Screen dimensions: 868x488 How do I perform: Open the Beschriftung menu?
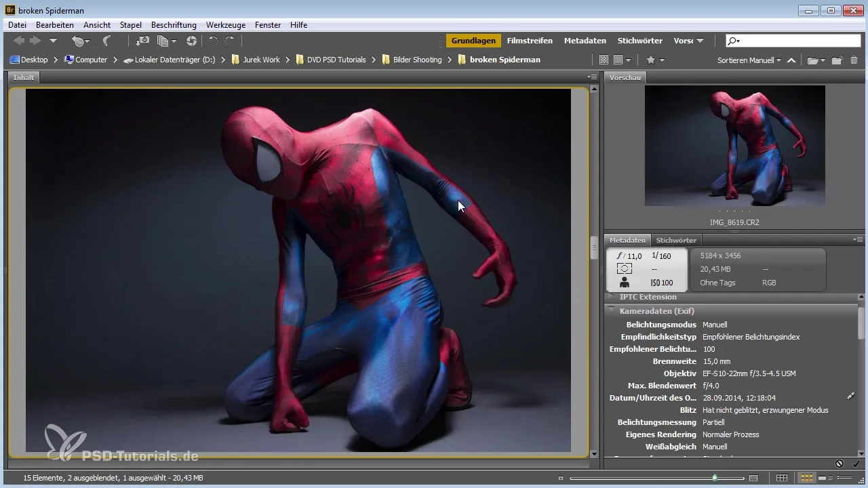click(174, 25)
